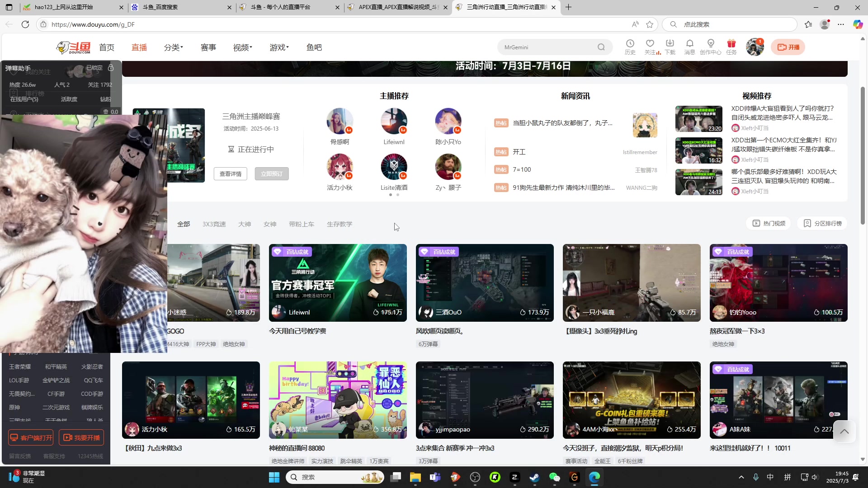Image resolution: width=868 pixels, height=488 pixels.
Task: Open the browser favorites list icon
Action: click(x=808, y=24)
